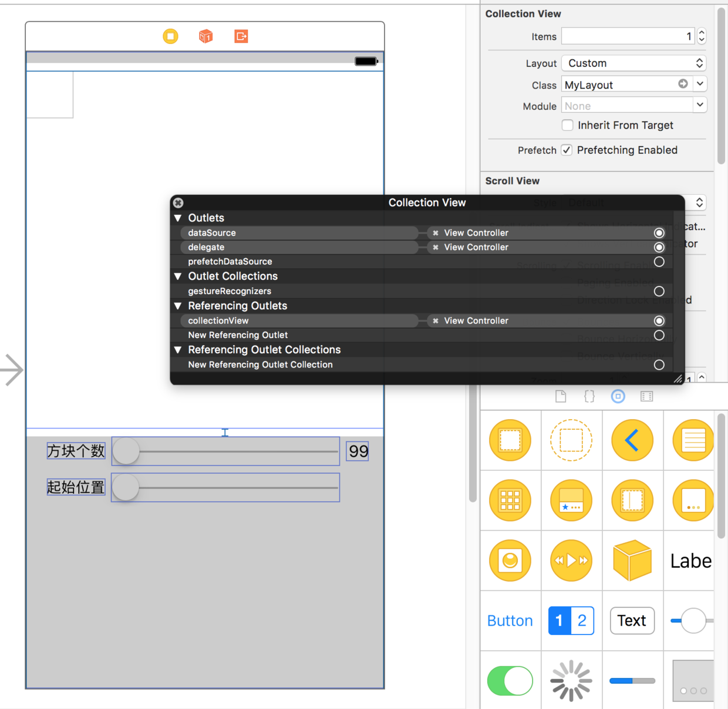Collapse the Referencing Outlets section

point(178,306)
